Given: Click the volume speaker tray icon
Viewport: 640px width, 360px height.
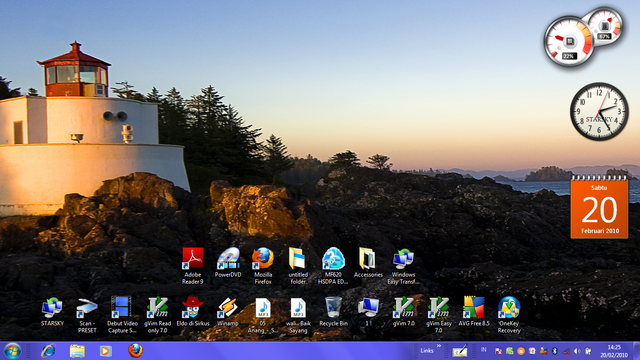Looking at the screenshot, I should 577,351.
